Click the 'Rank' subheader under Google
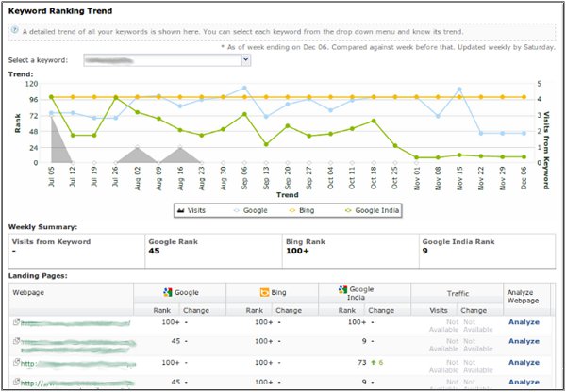566x392 pixels. [x=162, y=311]
